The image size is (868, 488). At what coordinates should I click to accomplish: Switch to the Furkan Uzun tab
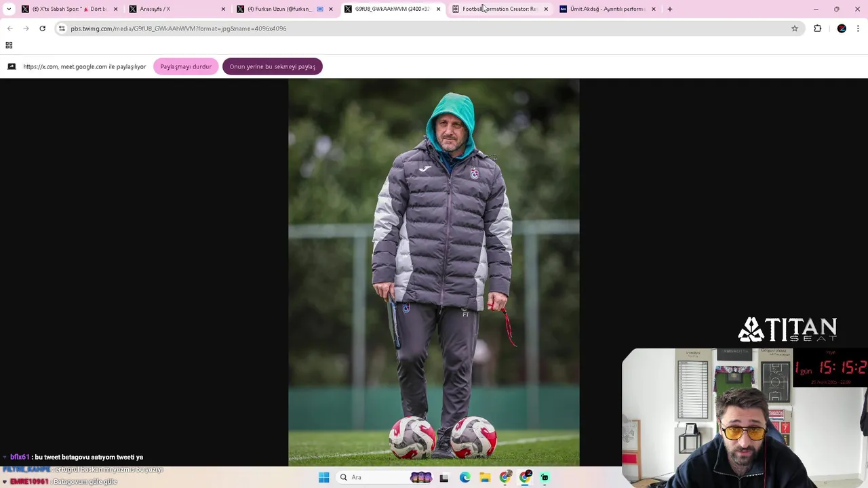(x=285, y=9)
